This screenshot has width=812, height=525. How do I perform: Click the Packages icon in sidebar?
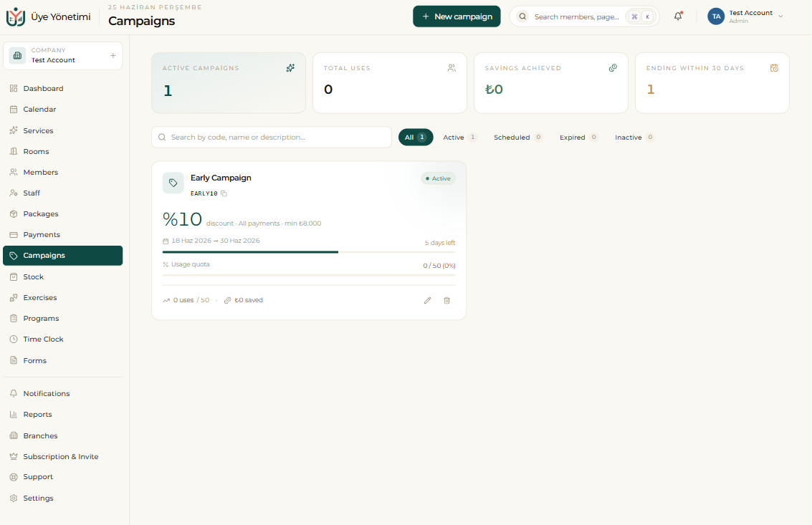pos(14,214)
